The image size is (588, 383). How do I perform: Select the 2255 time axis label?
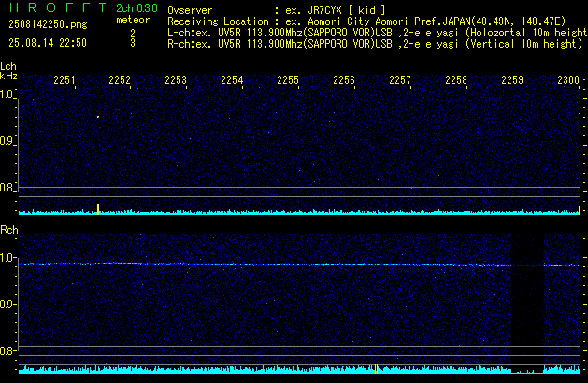pos(288,79)
